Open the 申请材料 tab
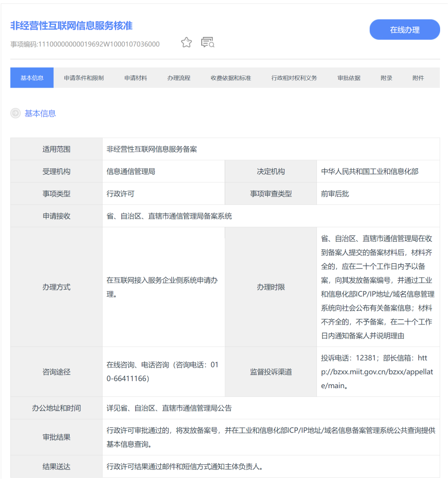Screen dimensions: 448x479 (x=136, y=78)
